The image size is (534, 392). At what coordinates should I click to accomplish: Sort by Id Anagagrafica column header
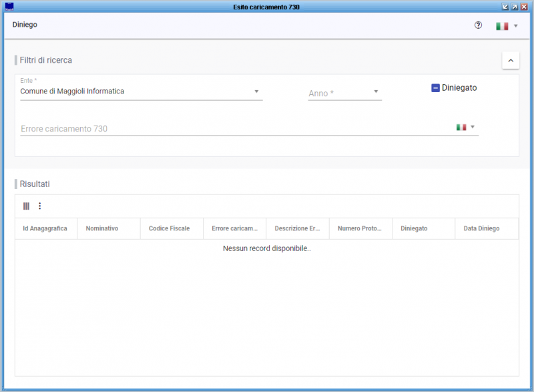coord(45,228)
